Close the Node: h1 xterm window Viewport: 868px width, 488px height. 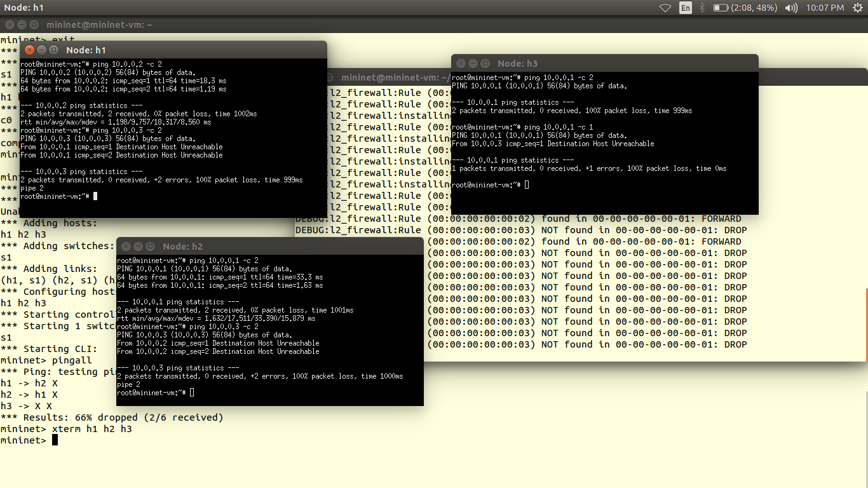29,50
